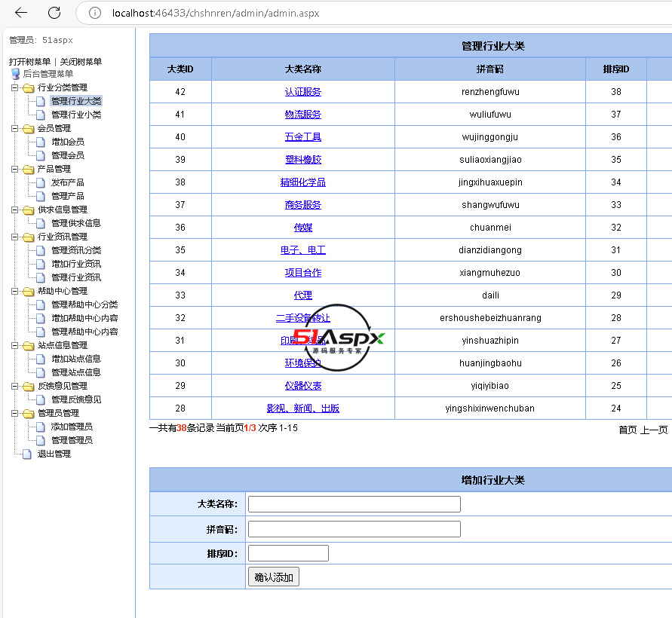This screenshot has width=672, height=618.
Task: Click the 拼音码 input field
Action: [354, 529]
